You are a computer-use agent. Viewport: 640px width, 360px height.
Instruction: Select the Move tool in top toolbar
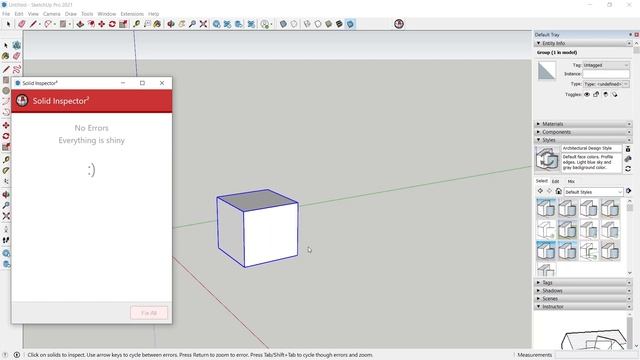pyautogui.click(x=102, y=24)
